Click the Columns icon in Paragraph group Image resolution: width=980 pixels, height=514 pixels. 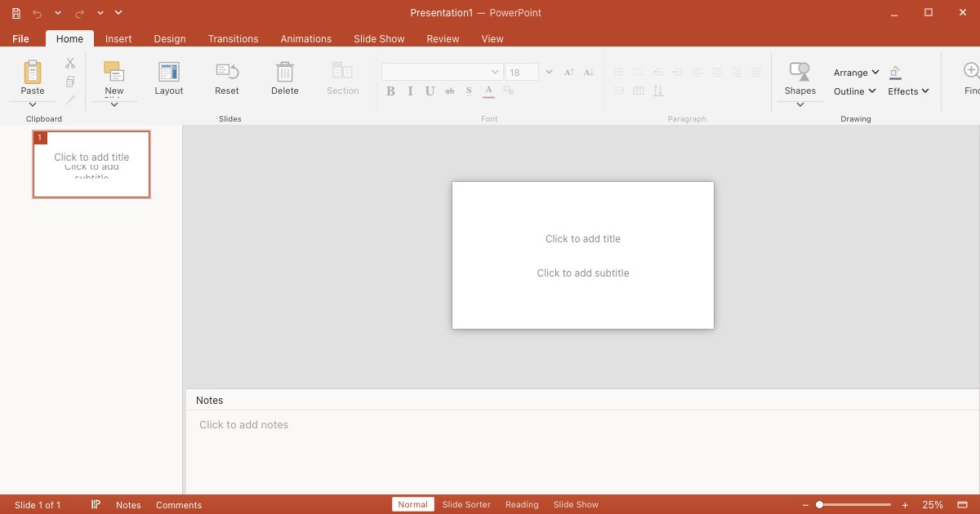tap(638, 91)
